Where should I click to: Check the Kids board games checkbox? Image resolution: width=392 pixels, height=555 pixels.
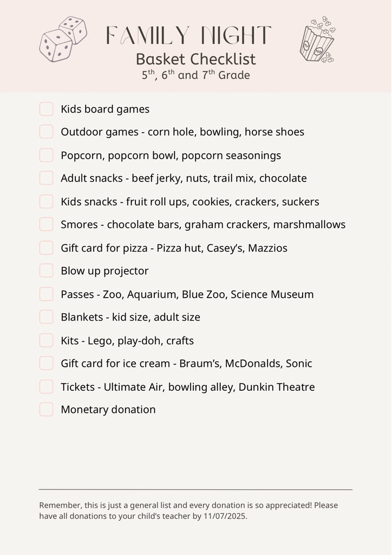tap(46, 109)
